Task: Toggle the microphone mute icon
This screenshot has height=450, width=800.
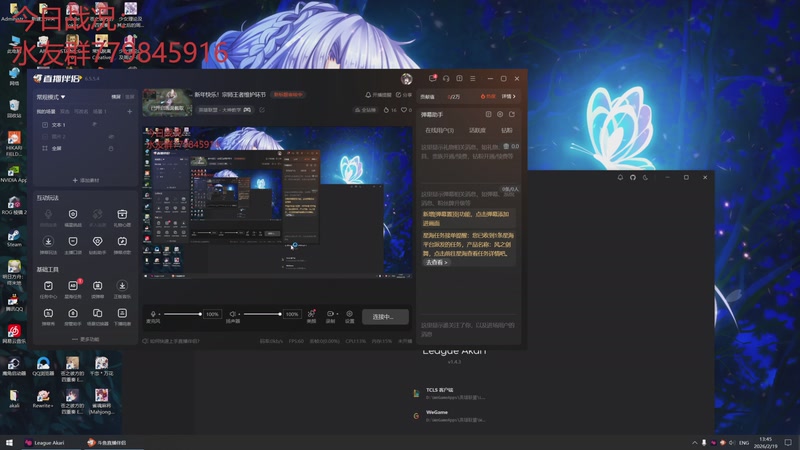Action: pos(153,314)
